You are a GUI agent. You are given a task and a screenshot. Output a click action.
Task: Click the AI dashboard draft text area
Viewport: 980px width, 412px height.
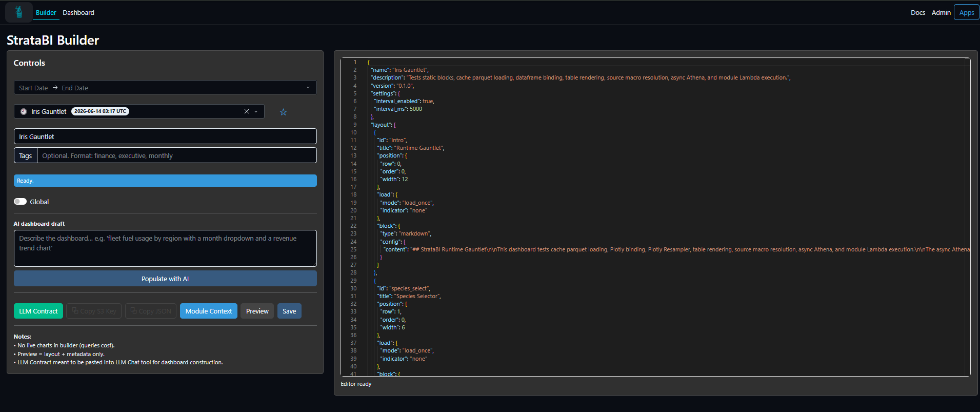point(165,248)
